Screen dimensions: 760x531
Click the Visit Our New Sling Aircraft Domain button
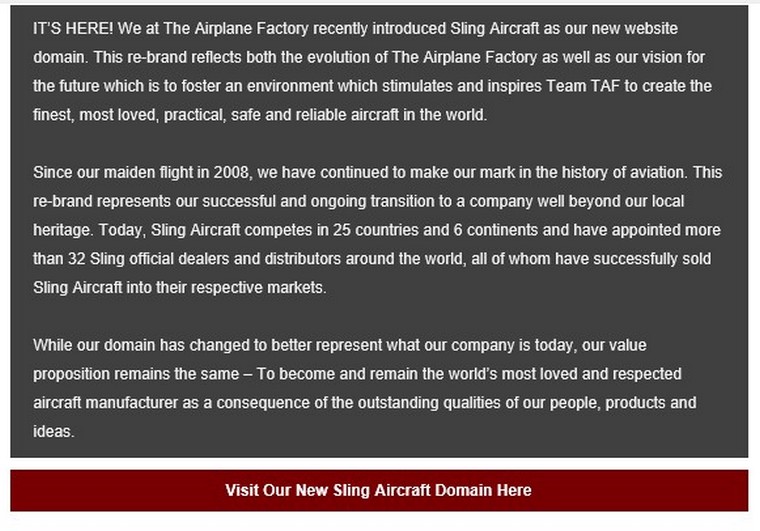coord(379,490)
